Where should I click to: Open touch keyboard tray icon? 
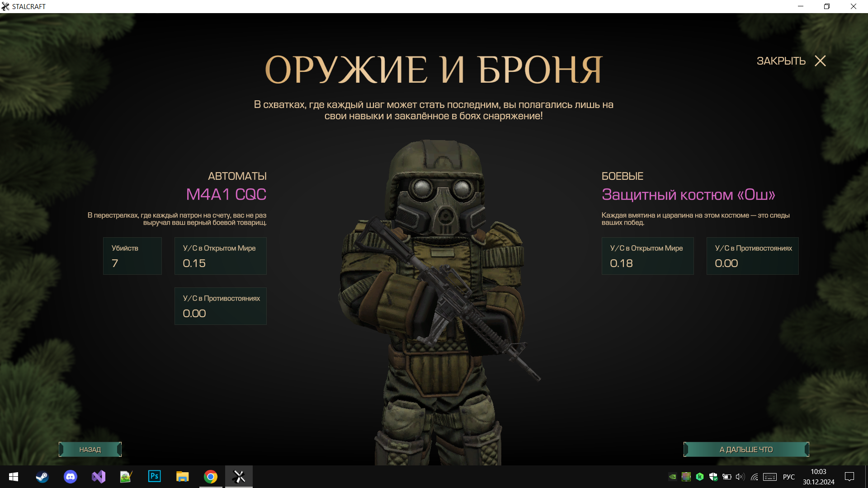[x=770, y=477]
